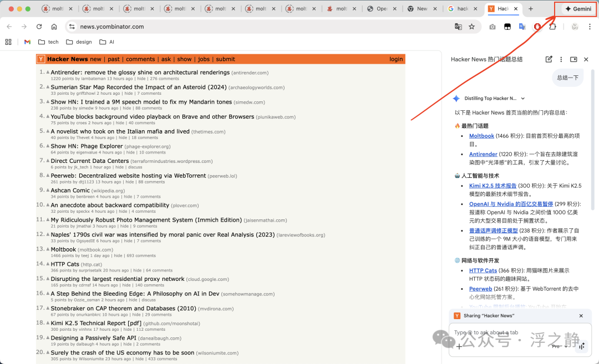Screen dimensions: 599x364
Task: Open the Gmail bookmark
Action: click(27, 42)
